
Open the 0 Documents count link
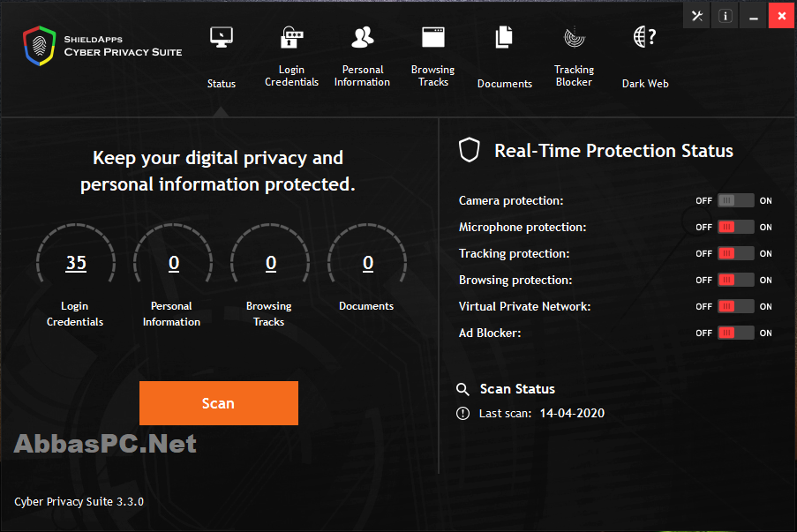368,263
